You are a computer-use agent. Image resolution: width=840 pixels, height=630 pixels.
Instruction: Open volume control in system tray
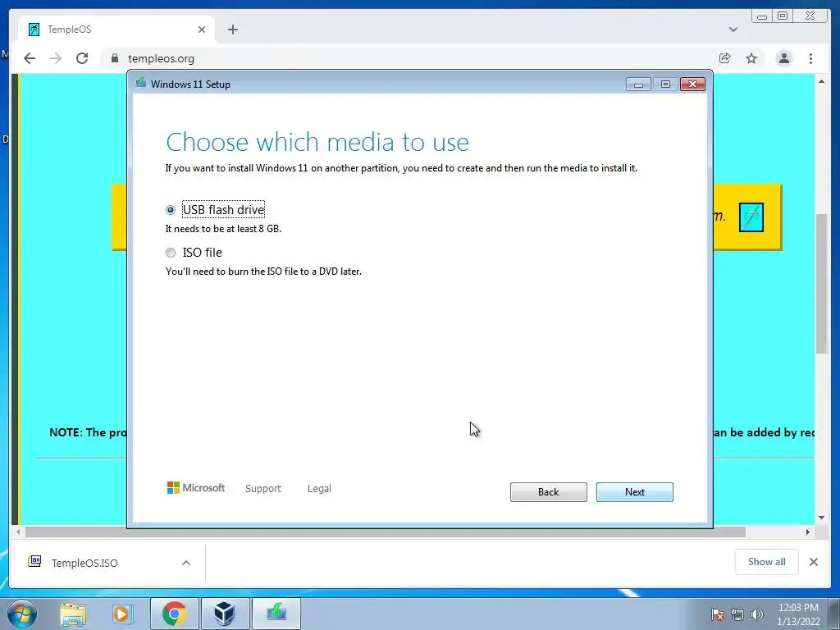pos(756,614)
